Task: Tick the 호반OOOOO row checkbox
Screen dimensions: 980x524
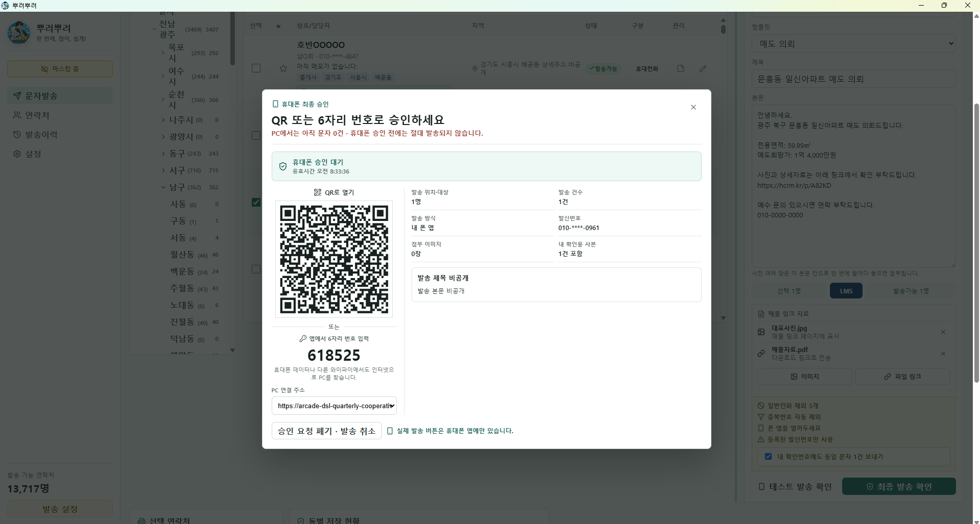Action: click(x=256, y=68)
